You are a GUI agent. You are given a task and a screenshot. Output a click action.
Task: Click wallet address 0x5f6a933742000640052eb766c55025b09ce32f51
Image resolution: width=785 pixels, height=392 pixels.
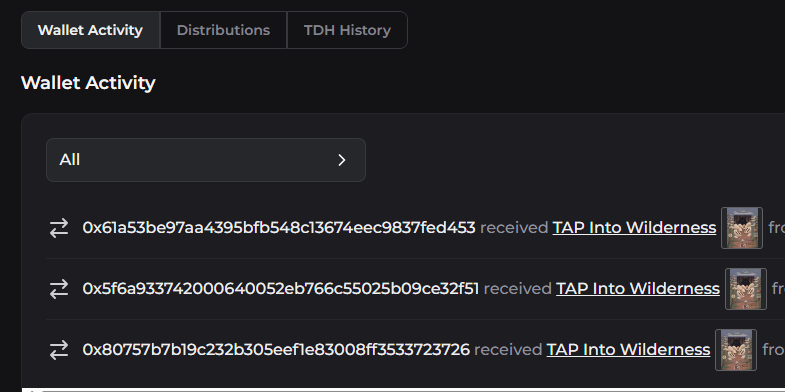(x=281, y=288)
